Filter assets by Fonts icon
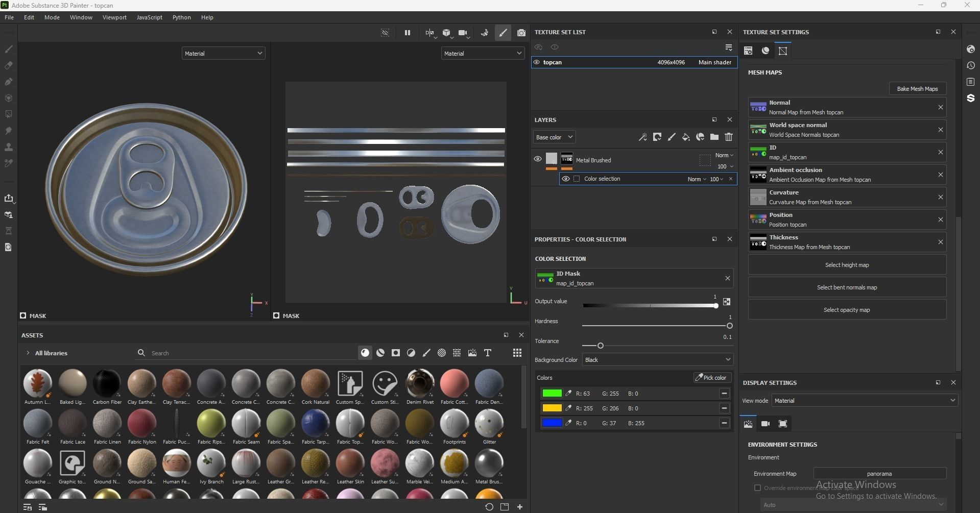This screenshot has width=980, height=513. tap(488, 353)
